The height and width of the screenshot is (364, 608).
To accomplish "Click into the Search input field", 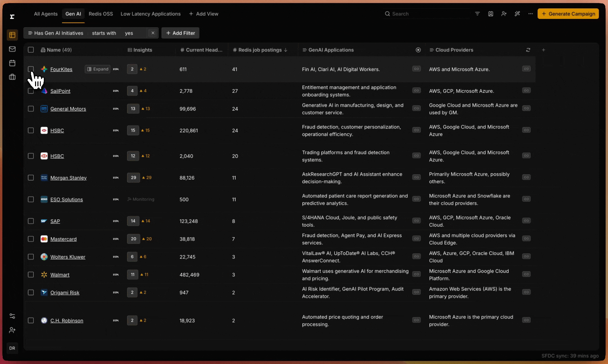I will click(x=428, y=14).
